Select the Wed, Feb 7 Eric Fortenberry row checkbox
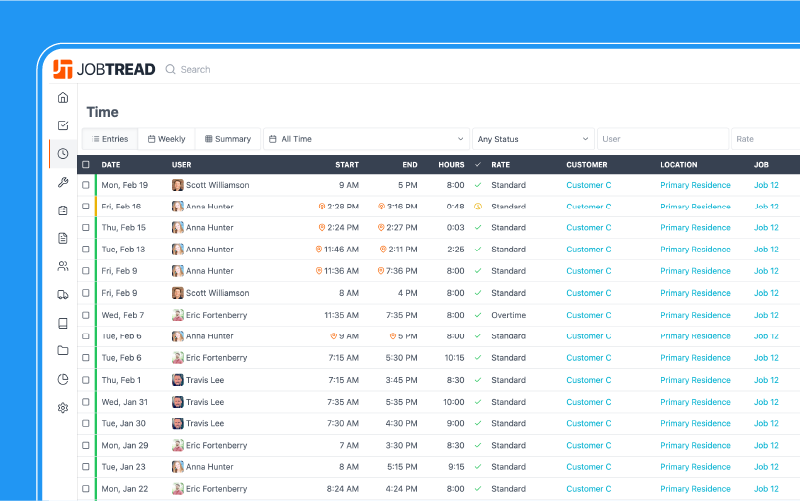 [x=86, y=315]
